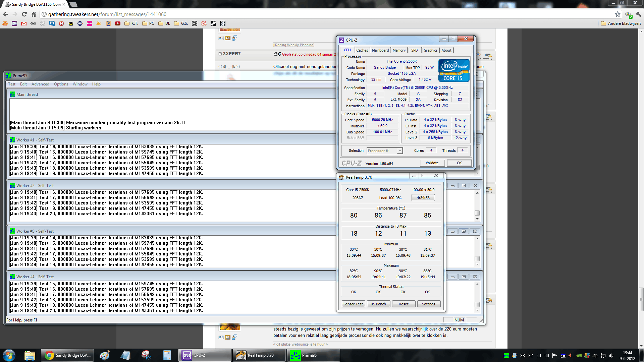
Task: Open a new Chrome tab
Action: (73, 4)
